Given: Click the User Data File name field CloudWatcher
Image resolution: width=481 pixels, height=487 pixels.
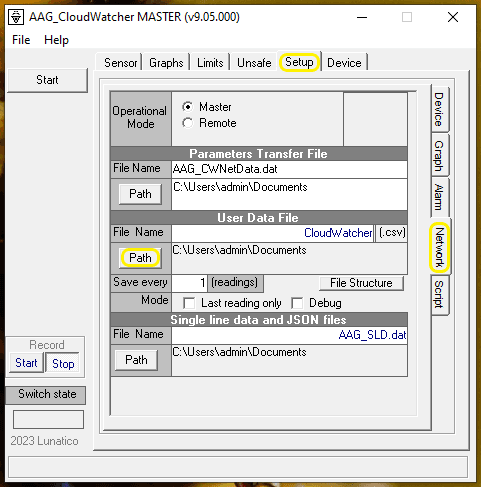Looking at the screenshot, I should 272,233.
